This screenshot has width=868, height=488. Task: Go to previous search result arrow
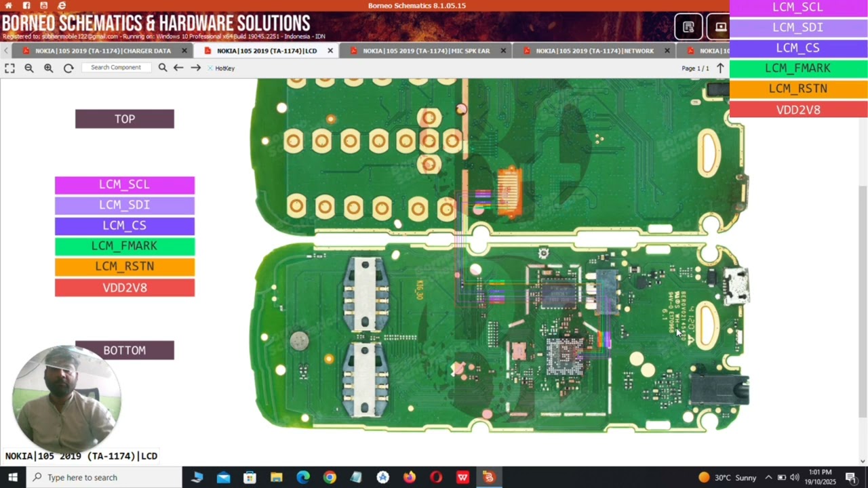point(178,68)
